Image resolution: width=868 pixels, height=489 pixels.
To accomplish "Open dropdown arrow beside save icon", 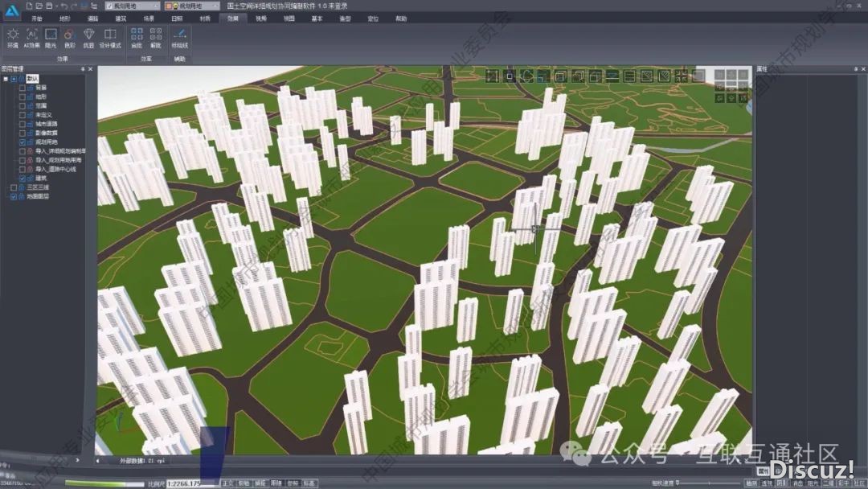I will coord(56,6).
